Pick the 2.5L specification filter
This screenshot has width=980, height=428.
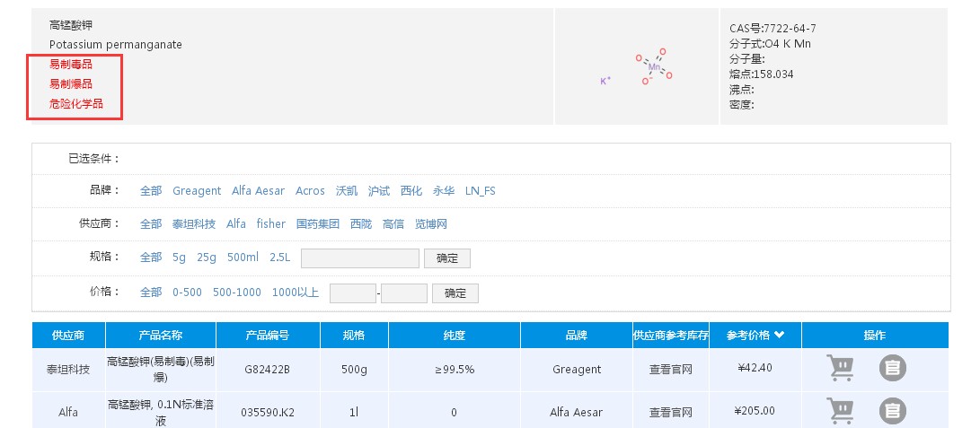click(279, 258)
